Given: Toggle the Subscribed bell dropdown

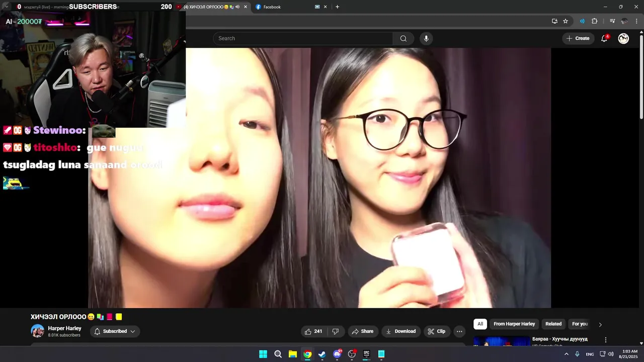Looking at the screenshot, I should coord(115,331).
